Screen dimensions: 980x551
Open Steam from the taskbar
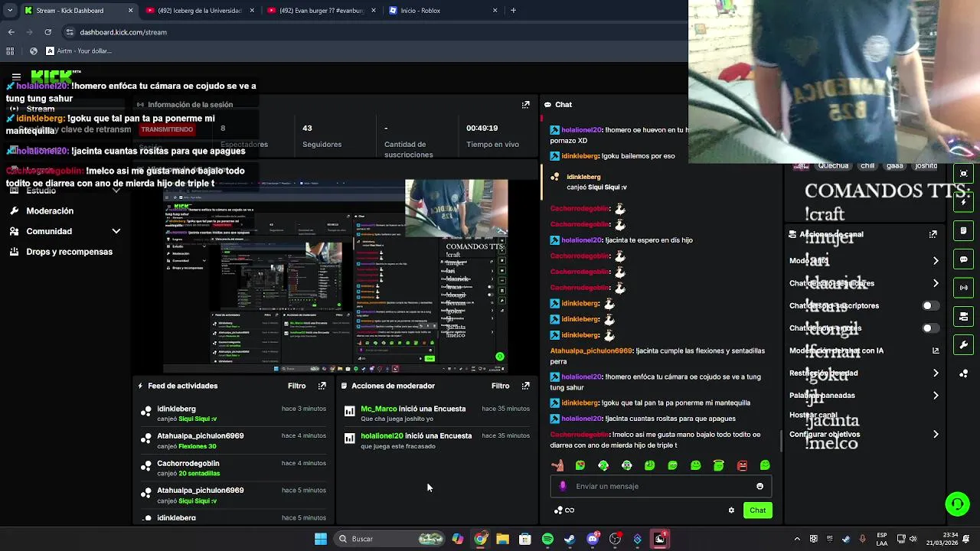tap(570, 539)
